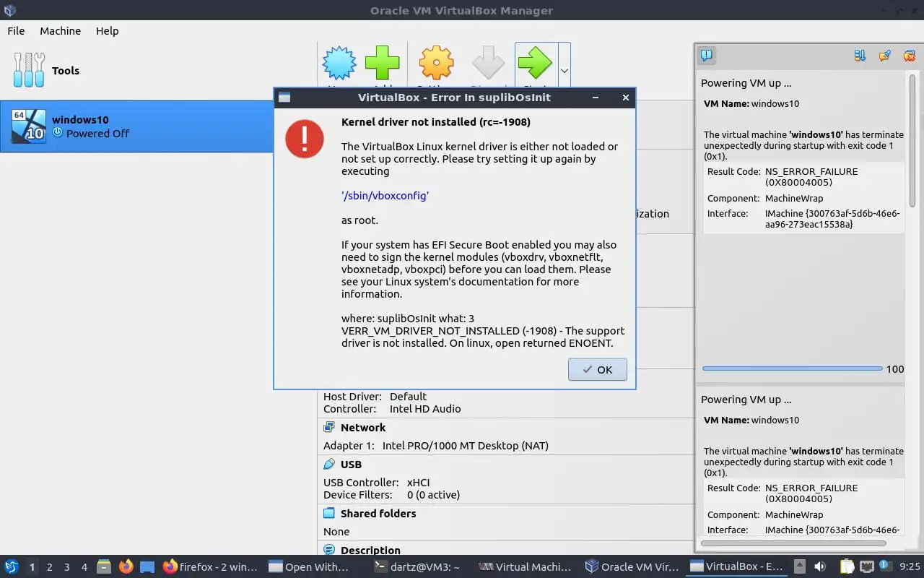Image resolution: width=924 pixels, height=578 pixels.
Task: Click the first notification progress bar
Action: [793, 368]
